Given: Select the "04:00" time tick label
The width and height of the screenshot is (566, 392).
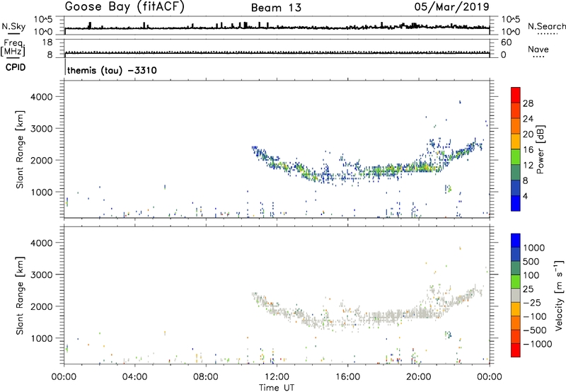Looking at the screenshot, I should (x=134, y=377).
